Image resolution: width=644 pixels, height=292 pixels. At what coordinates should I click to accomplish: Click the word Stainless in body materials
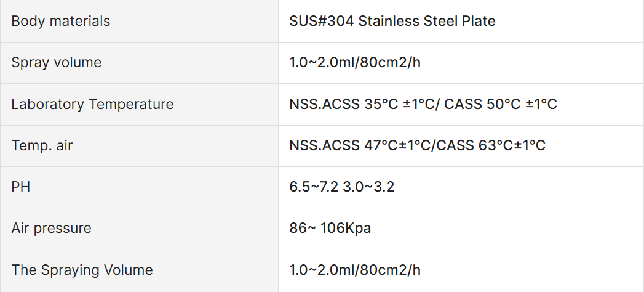click(x=389, y=21)
